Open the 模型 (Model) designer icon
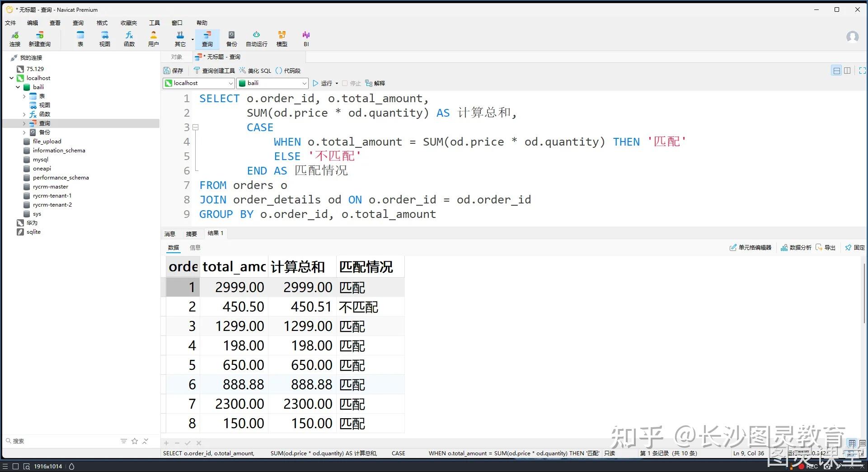 (x=282, y=38)
